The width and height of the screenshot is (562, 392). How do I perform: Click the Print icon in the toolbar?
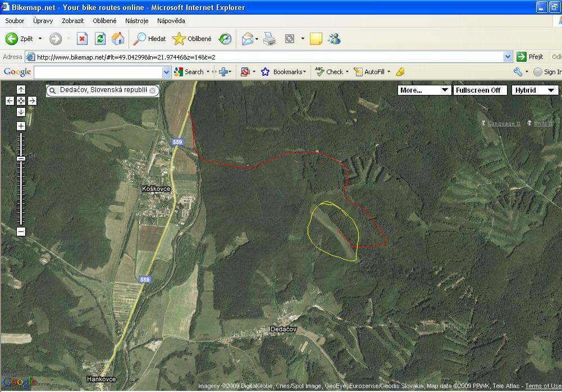point(269,39)
